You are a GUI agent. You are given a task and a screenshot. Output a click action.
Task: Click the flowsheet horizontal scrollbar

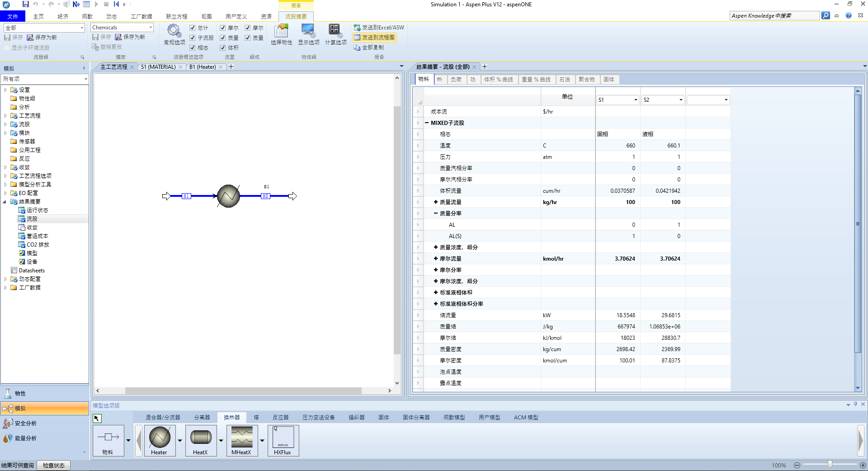(243, 391)
